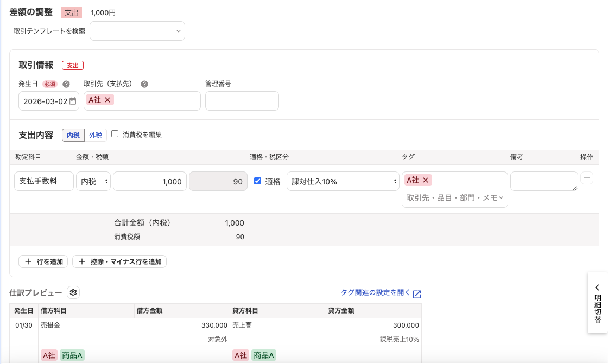Click 必須 badge next to 発生日
This screenshot has width=608, height=364.
pyautogui.click(x=49, y=84)
